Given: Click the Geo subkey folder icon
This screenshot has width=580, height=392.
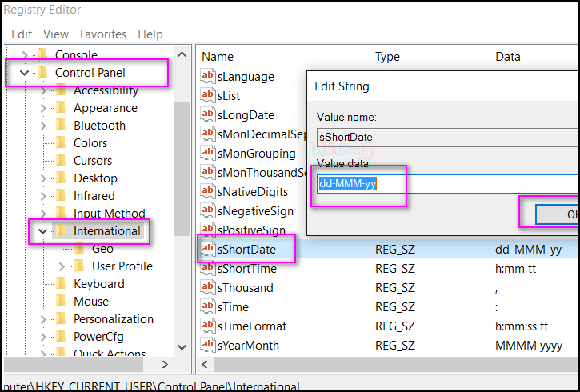Looking at the screenshot, I should [x=79, y=249].
